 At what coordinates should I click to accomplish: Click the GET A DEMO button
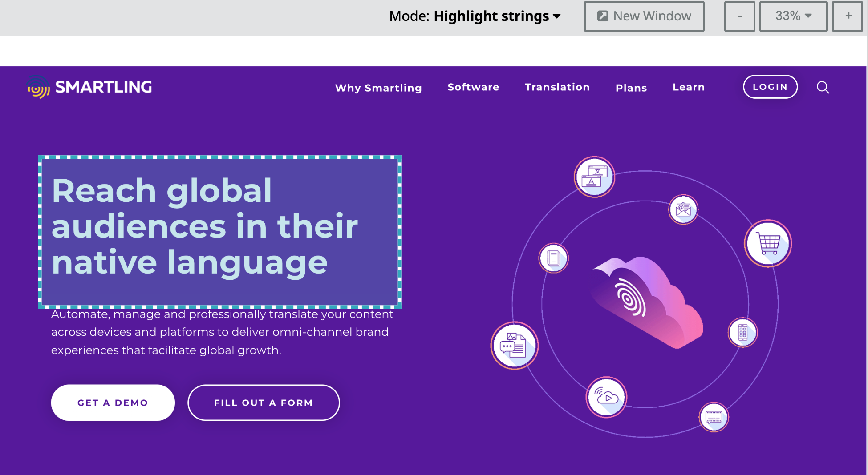(113, 403)
